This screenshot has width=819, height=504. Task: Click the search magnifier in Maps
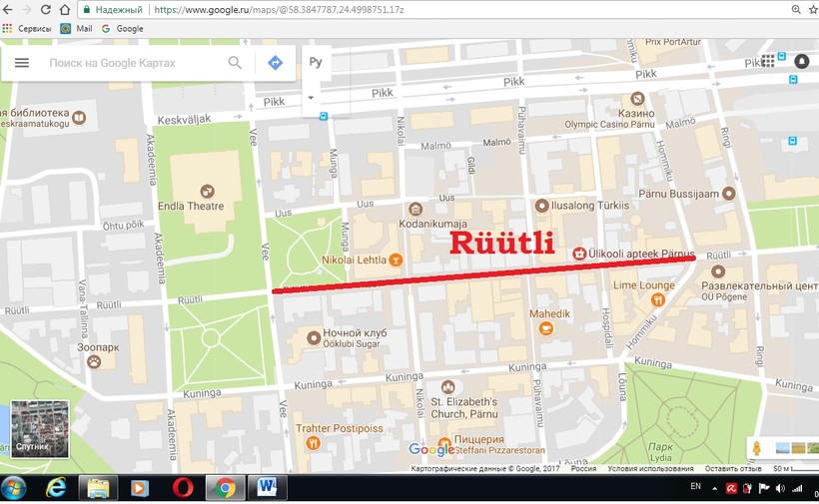(x=235, y=63)
